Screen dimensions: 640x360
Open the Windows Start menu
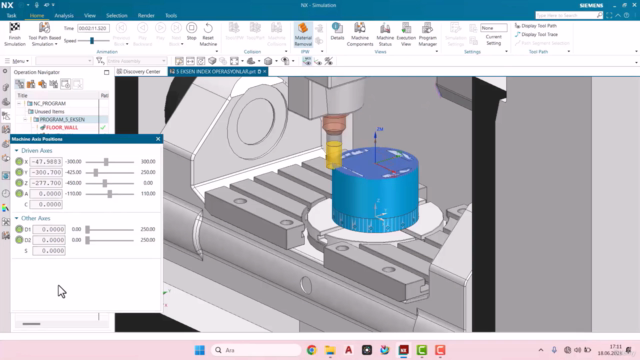click(200, 350)
